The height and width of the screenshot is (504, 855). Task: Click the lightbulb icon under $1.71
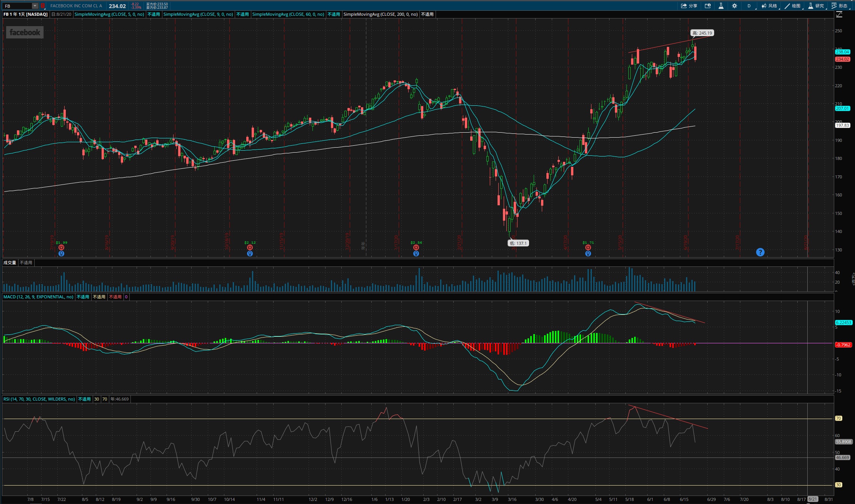(x=588, y=254)
